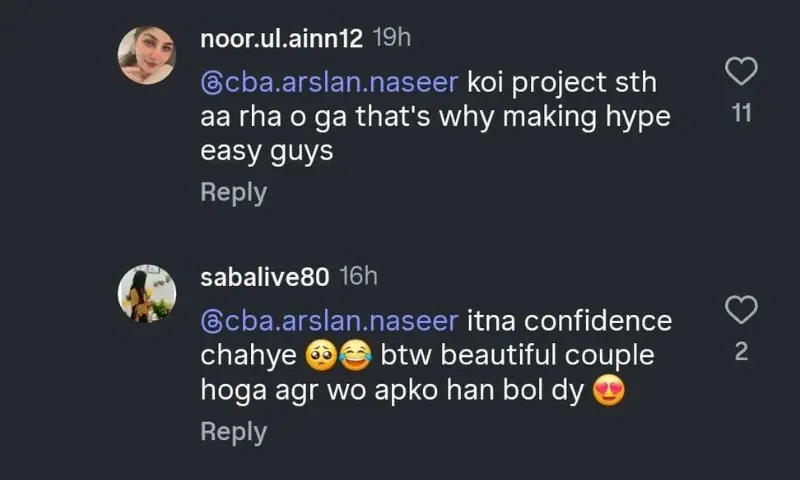Viewport: 800px width, 480px height.
Task: Click the Threads logo in noor.ul.ainn12's comment mention
Action: (x=210, y=80)
